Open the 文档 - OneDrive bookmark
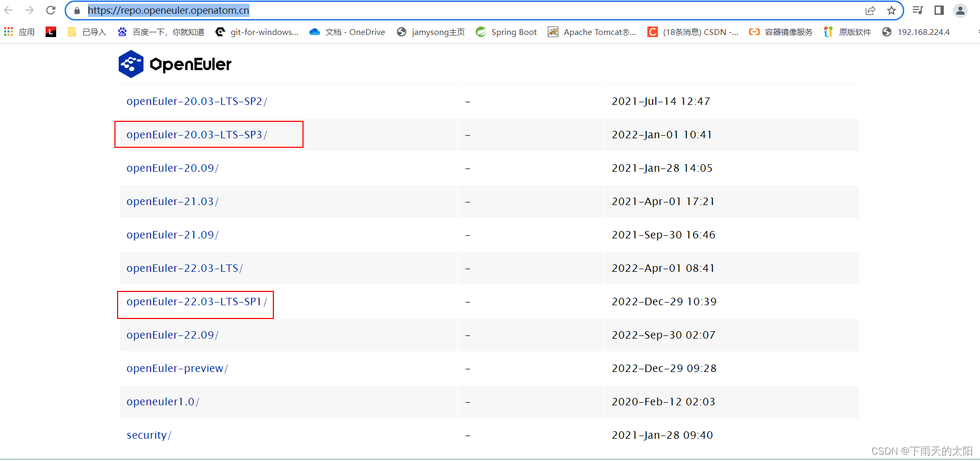The height and width of the screenshot is (461, 980). coord(348,32)
